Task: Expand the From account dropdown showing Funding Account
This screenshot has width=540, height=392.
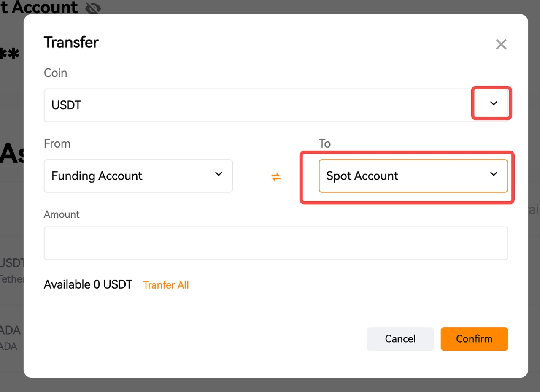Action: point(138,176)
